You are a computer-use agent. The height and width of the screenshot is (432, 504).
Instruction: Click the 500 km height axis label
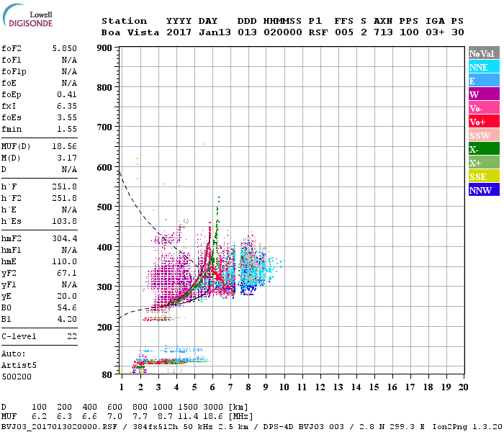pyautogui.click(x=104, y=207)
